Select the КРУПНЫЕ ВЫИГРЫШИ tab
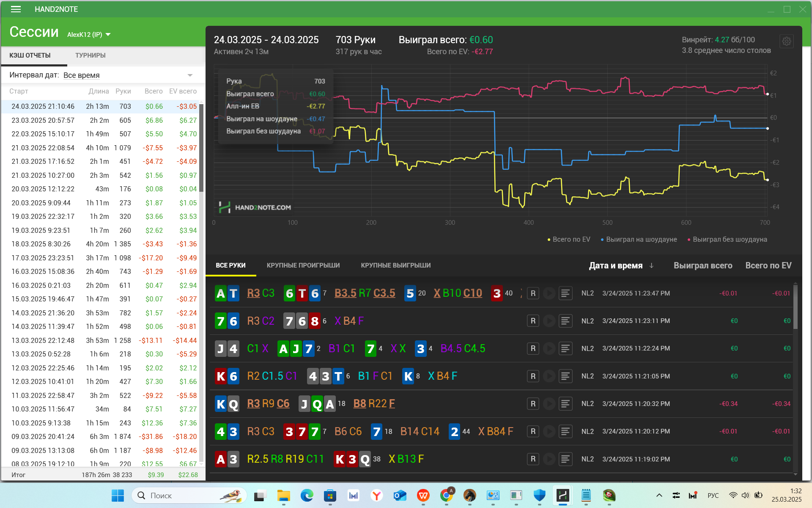The height and width of the screenshot is (508, 812). (x=396, y=265)
